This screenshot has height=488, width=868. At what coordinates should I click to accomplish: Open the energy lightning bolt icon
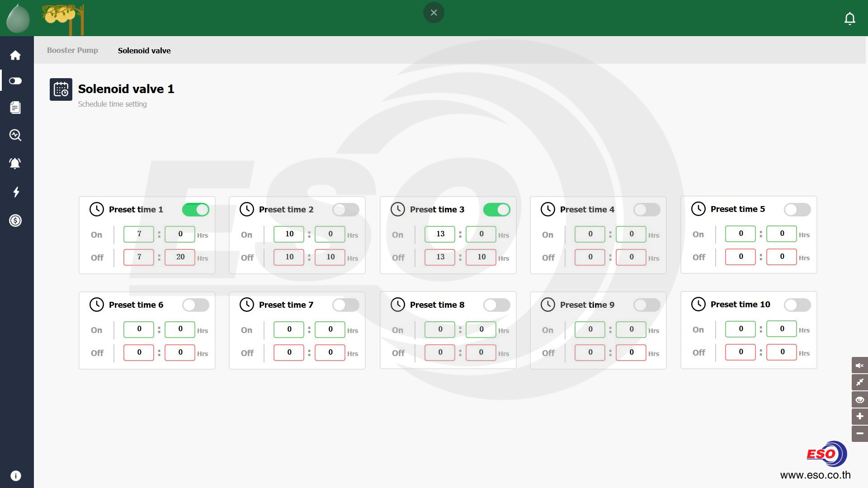tap(15, 192)
